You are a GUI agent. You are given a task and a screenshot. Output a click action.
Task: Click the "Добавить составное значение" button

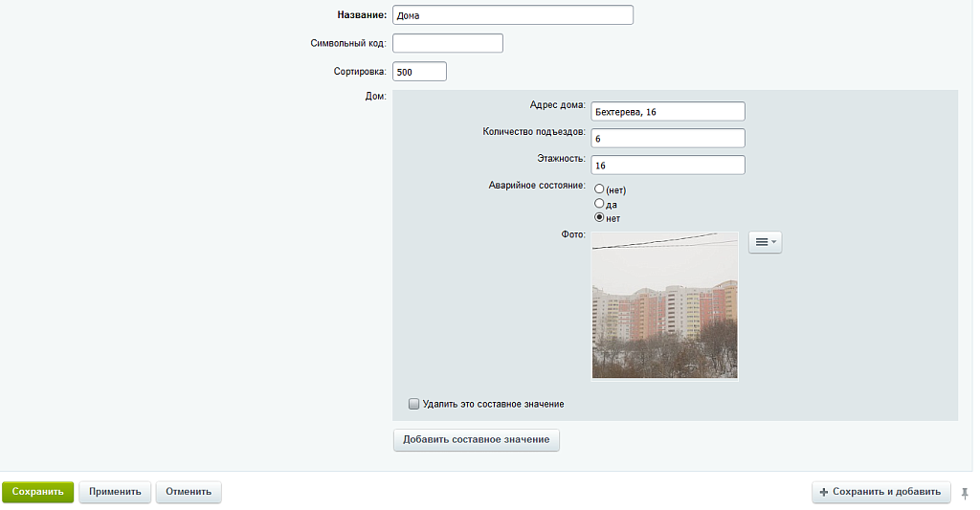[x=476, y=439]
